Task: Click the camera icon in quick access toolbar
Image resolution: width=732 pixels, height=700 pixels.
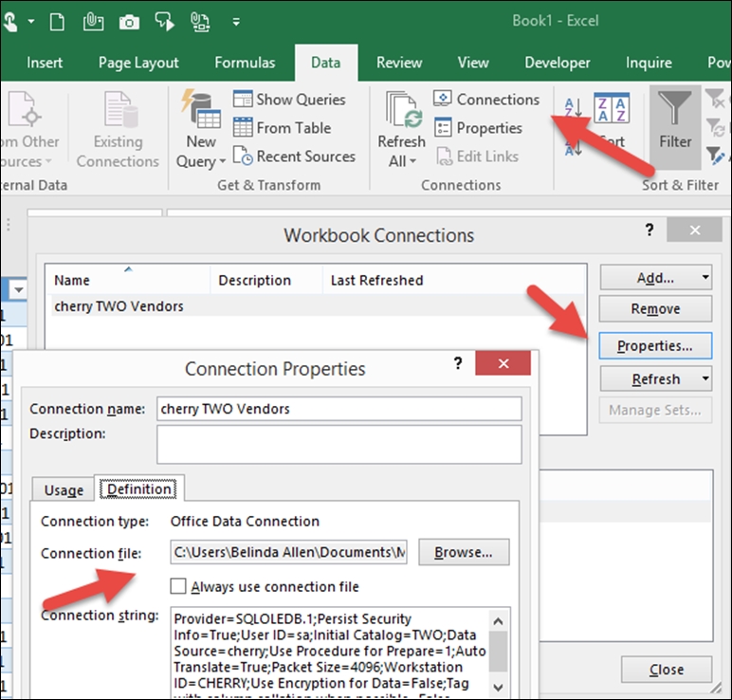Action: (x=129, y=22)
